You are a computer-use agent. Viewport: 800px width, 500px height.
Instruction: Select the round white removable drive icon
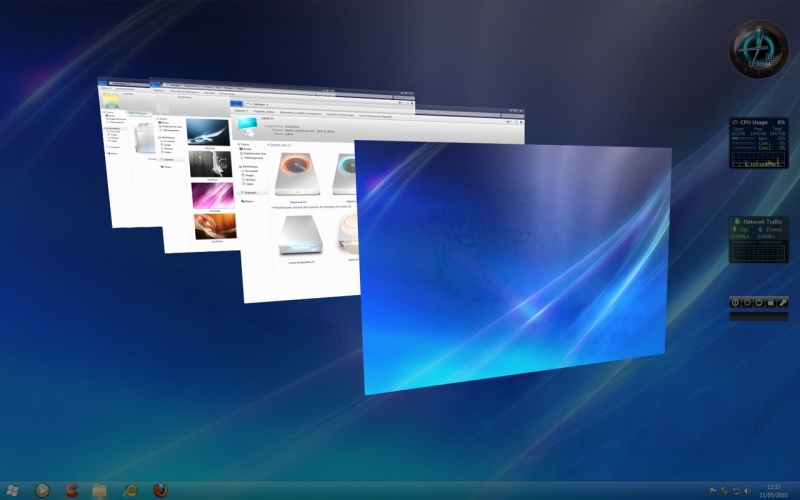[x=348, y=234]
